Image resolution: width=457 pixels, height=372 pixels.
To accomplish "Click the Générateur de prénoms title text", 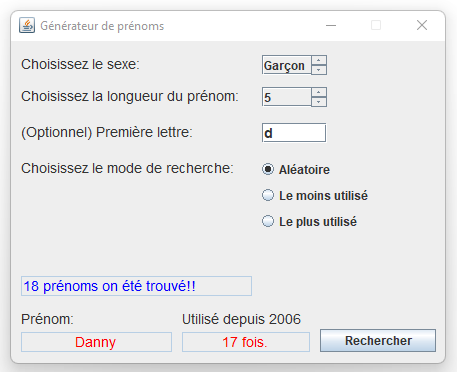I will (x=102, y=26).
